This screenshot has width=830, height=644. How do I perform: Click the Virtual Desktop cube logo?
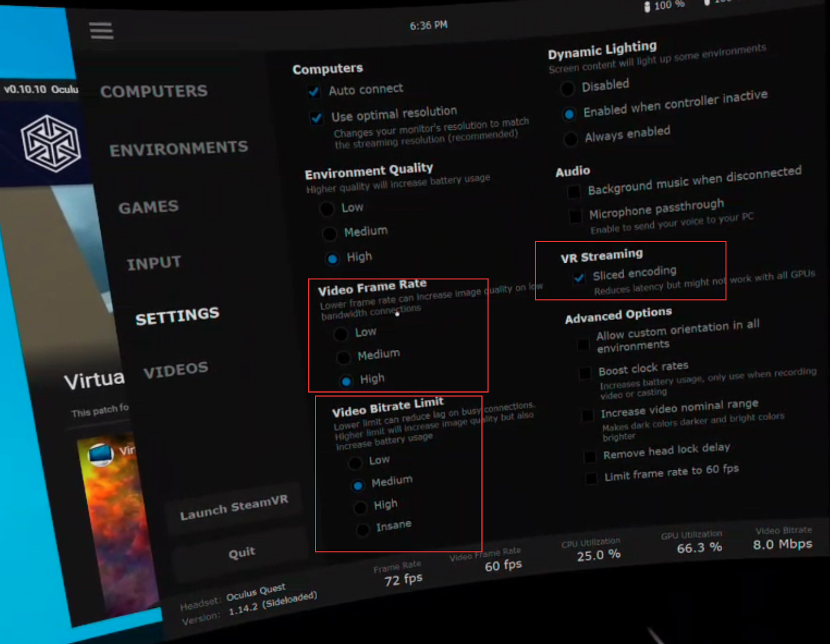point(50,143)
